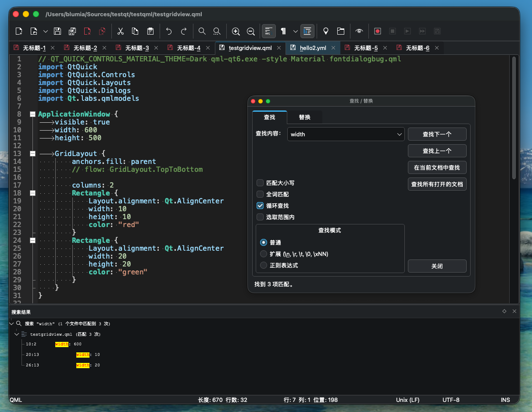Select the 正则表达式 radio button

264,265
